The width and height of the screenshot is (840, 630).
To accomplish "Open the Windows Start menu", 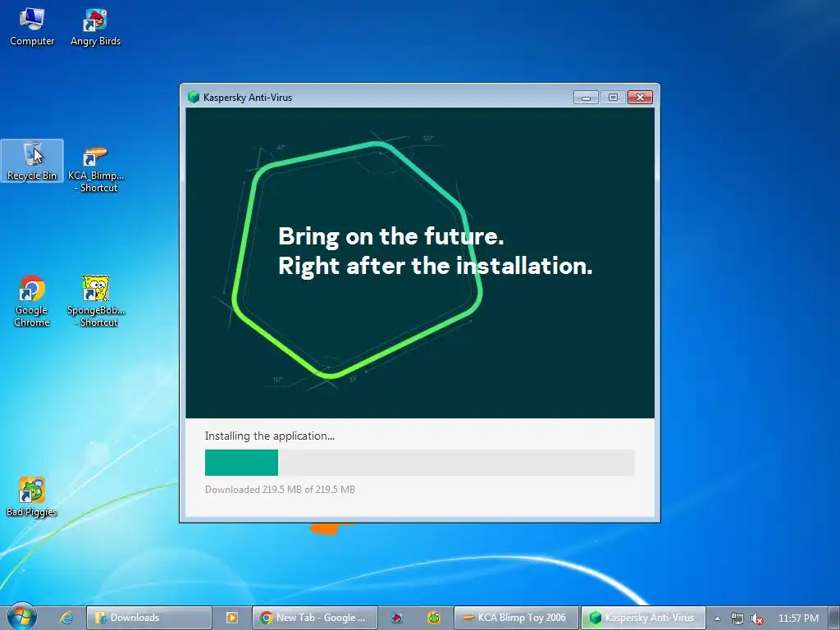I will pyautogui.click(x=21, y=617).
